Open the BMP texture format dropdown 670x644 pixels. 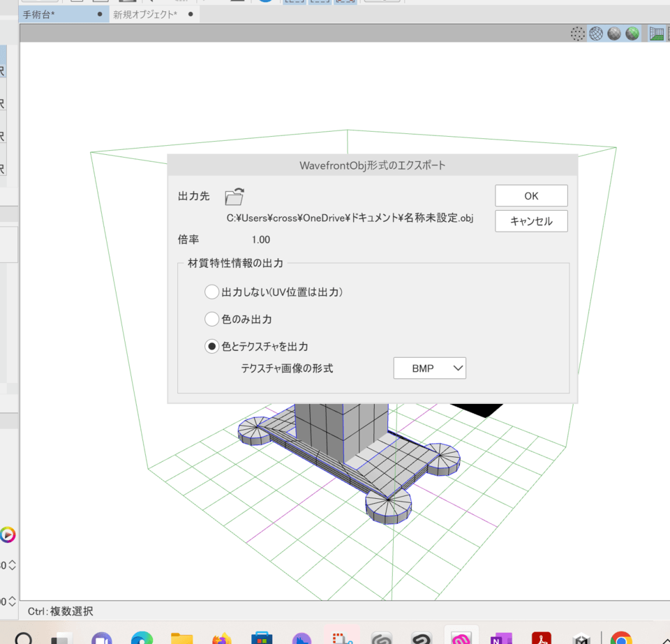pyautogui.click(x=430, y=368)
